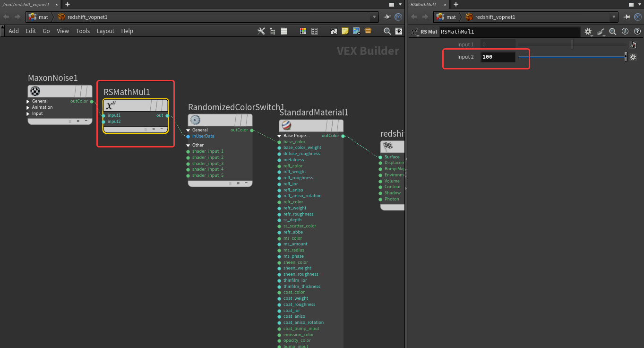This screenshot has width=644, height=348.
Task: Open network pane path history dropdown
Action: pyautogui.click(x=375, y=17)
